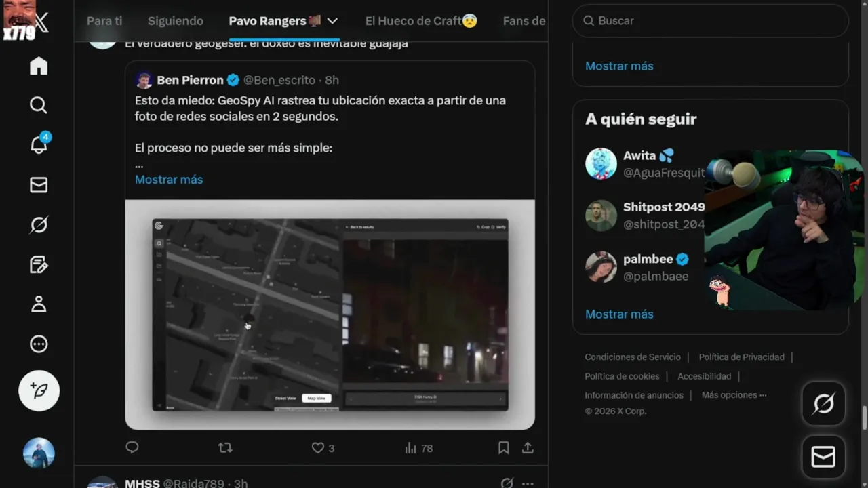Open @Ben_escrito handle
Image resolution: width=868 pixels, height=488 pixels.
(x=279, y=80)
